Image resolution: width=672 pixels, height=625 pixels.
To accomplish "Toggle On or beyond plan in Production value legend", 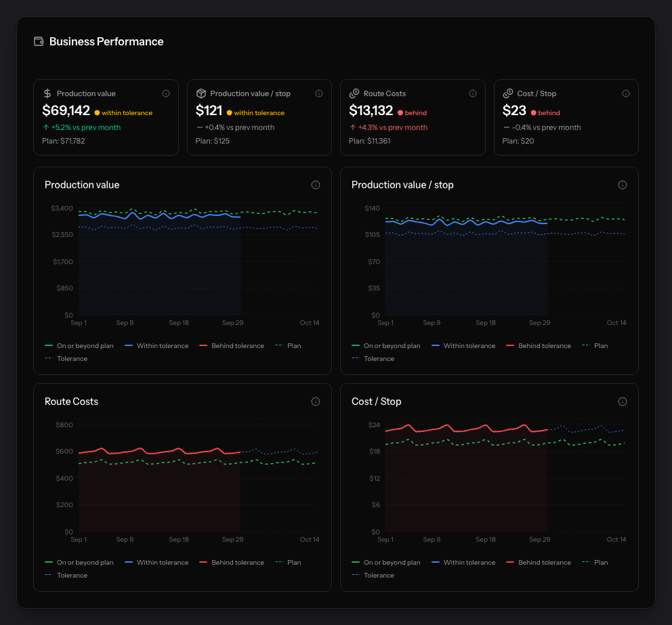I will (79, 346).
